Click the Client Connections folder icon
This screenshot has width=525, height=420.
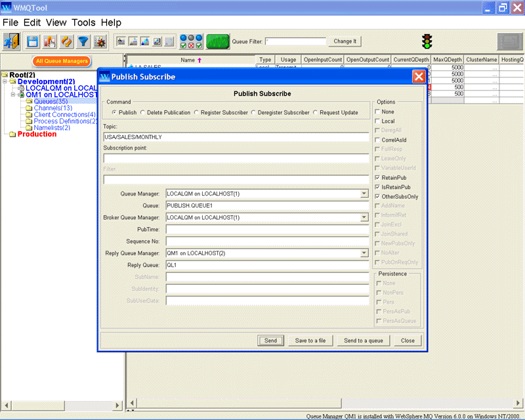tap(29, 115)
